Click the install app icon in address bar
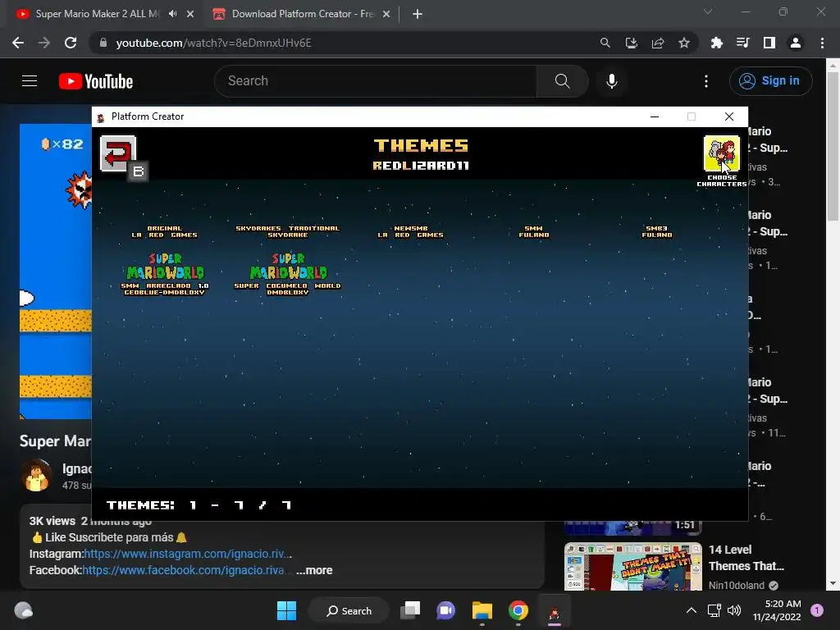 point(632,43)
